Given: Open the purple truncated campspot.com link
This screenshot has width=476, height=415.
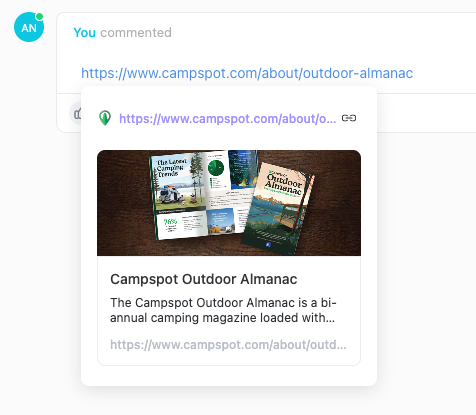Looking at the screenshot, I should 228,118.
